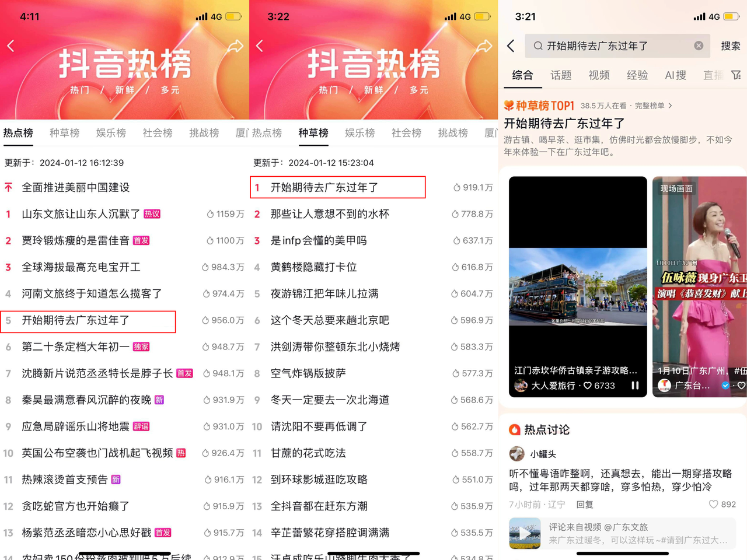Image resolution: width=747 pixels, height=560 pixels.
Task: Select 娱乐榜 tab on left screen
Action: coord(111,133)
